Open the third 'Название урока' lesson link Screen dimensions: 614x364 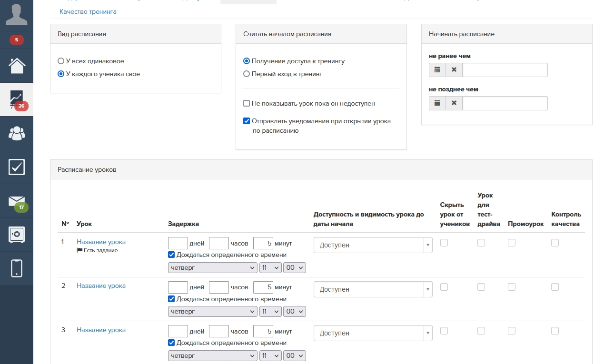(101, 330)
